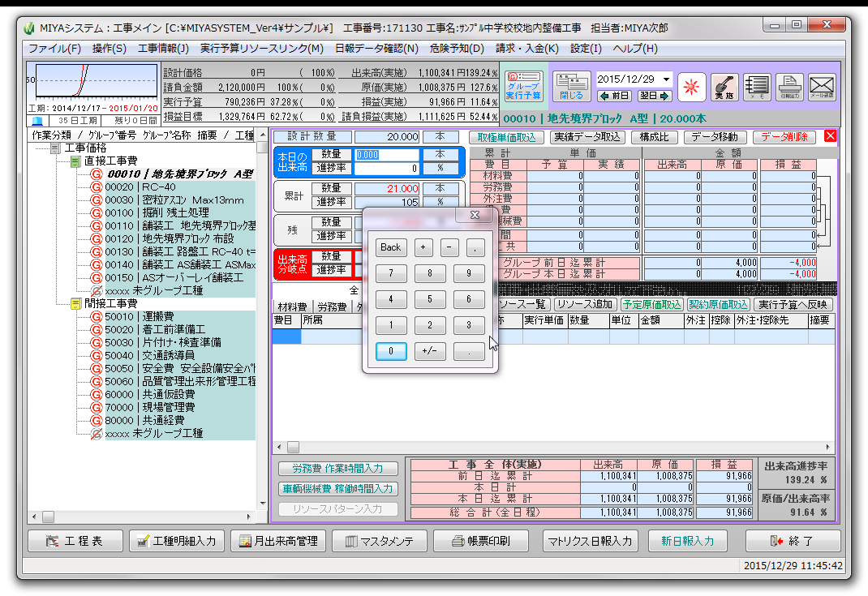Collapse the 工事価格 tree node
Screen dimensions: 868x596
click(x=55, y=148)
